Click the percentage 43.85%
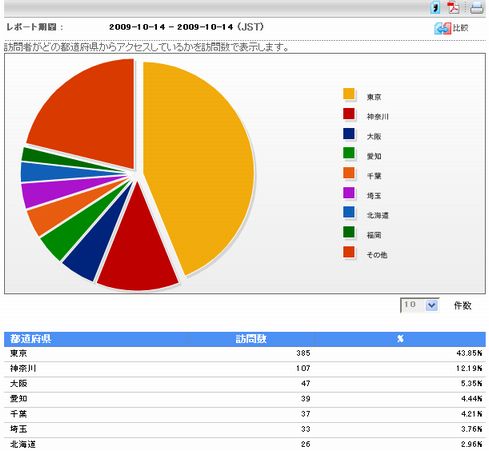This screenshot has height=451, width=489. pyautogui.click(x=469, y=353)
